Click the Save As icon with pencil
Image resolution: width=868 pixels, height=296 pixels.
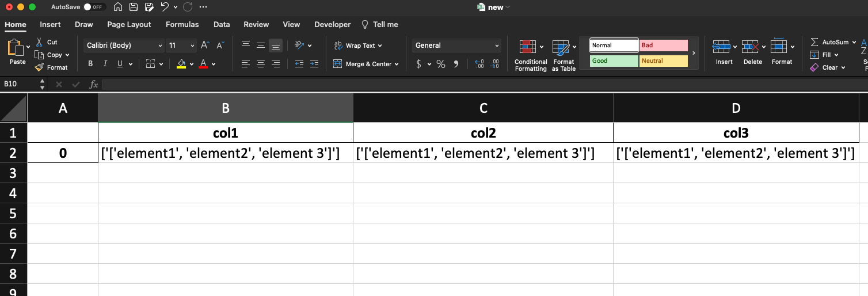[150, 7]
